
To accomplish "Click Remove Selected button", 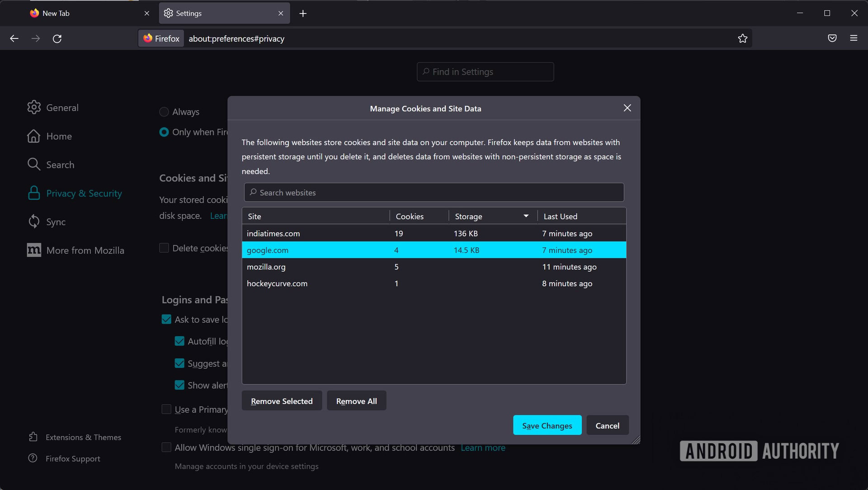I will coord(282,400).
